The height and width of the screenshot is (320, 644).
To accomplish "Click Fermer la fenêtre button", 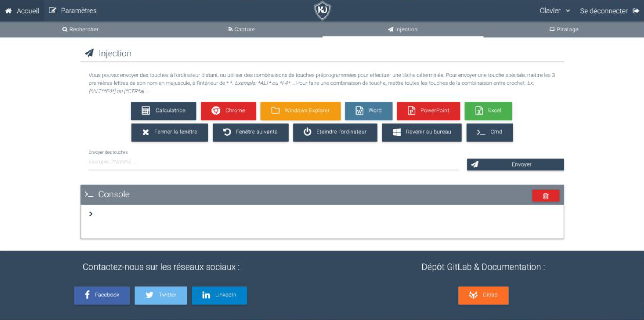I will pos(170,132).
